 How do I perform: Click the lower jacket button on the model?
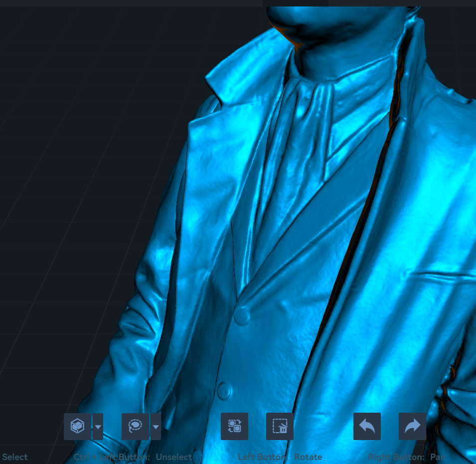224,390
